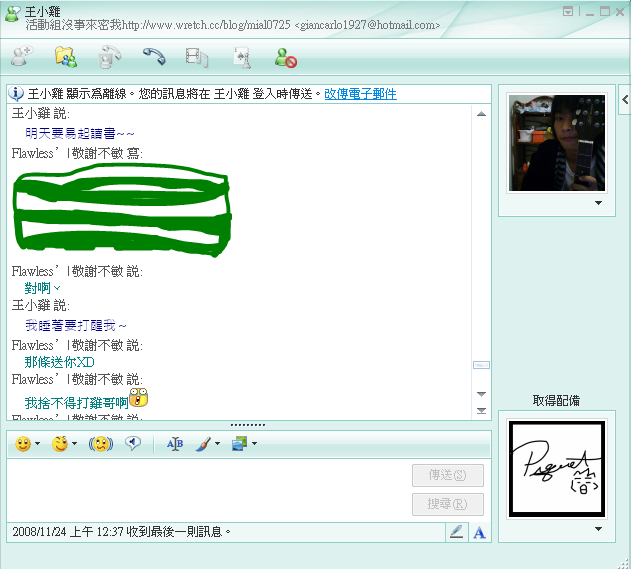Click the background picture icon
The height and width of the screenshot is (569, 631).
click(x=239, y=444)
